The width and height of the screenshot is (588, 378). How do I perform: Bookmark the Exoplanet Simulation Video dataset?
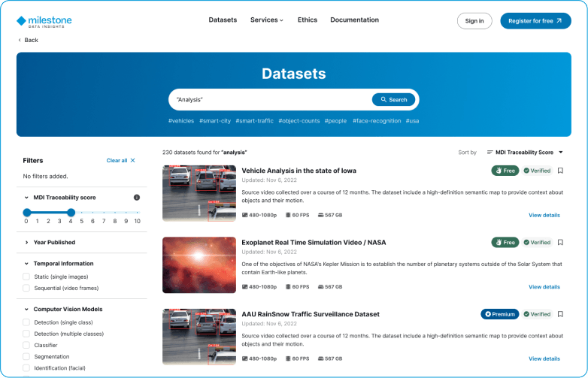[x=560, y=243]
